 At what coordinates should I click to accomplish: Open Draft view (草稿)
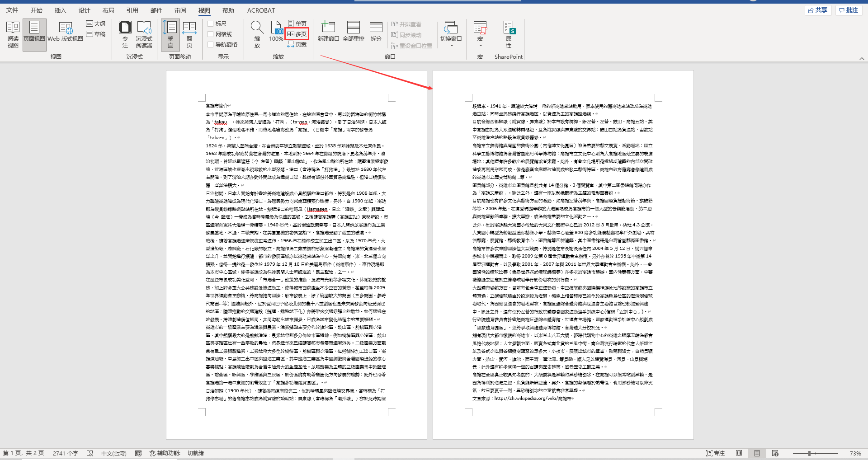[96, 34]
